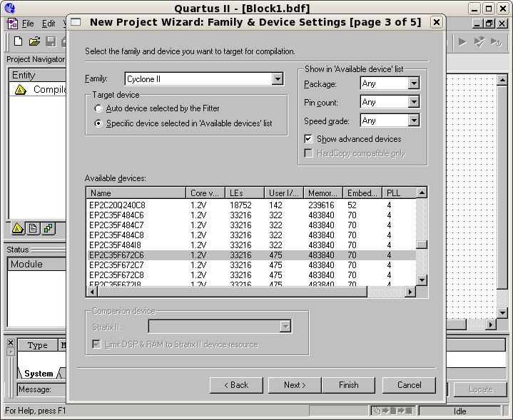The width and height of the screenshot is (513, 420).
Task: Select device EP2C35F672C7 in the list
Action: click(116, 265)
